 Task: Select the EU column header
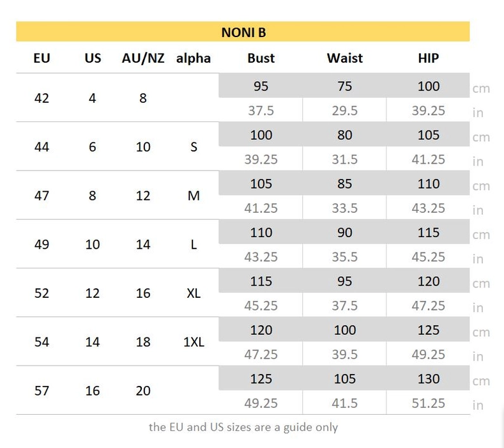pos(42,58)
